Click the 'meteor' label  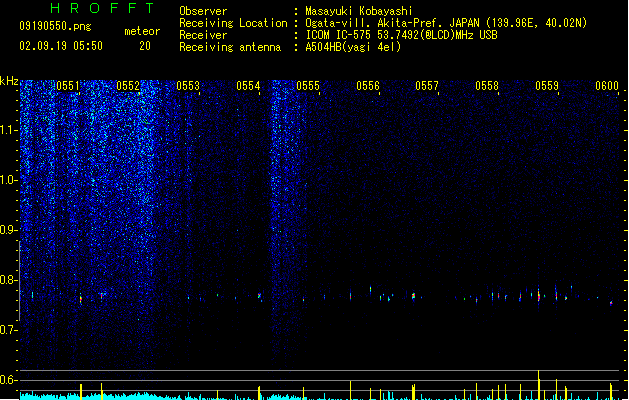[x=142, y=31]
